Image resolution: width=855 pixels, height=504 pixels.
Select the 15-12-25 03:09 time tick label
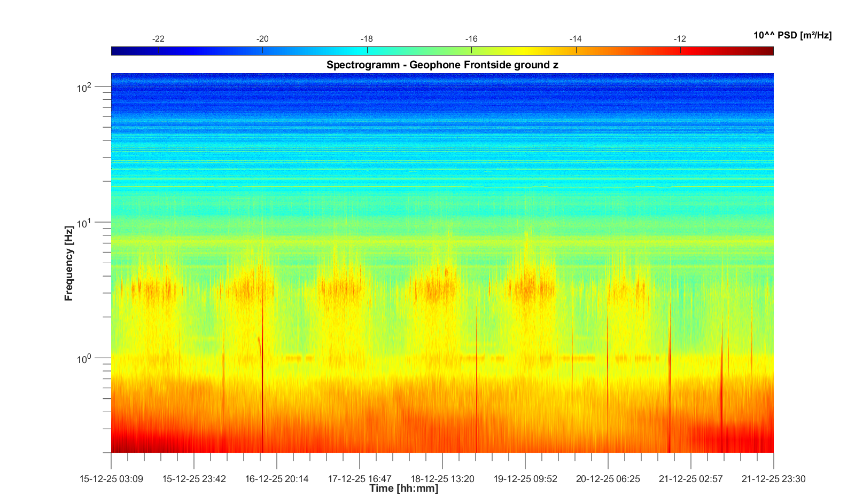(x=111, y=479)
